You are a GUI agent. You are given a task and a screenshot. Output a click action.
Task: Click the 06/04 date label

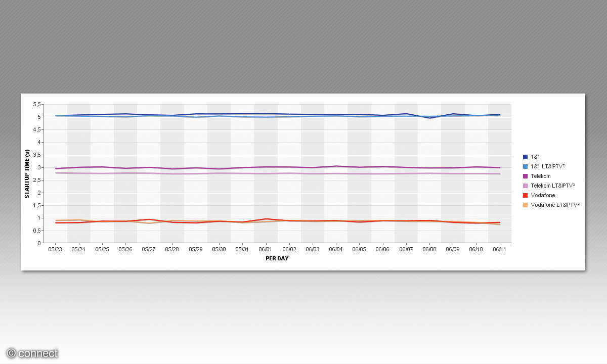336,249
